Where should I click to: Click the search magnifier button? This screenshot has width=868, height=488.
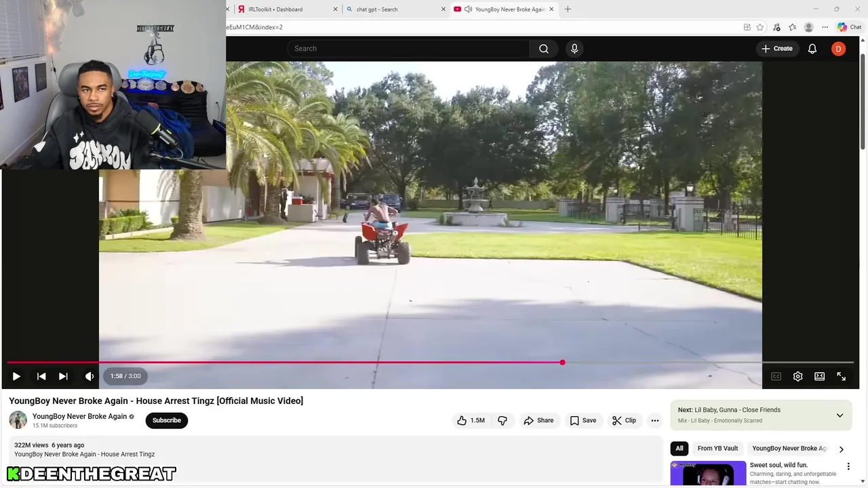[544, 49]
